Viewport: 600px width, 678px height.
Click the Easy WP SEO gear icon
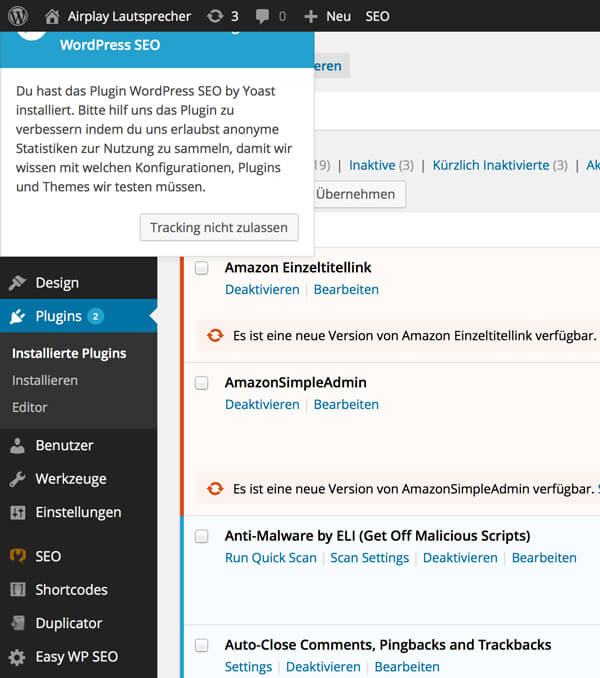pos(17,657)
